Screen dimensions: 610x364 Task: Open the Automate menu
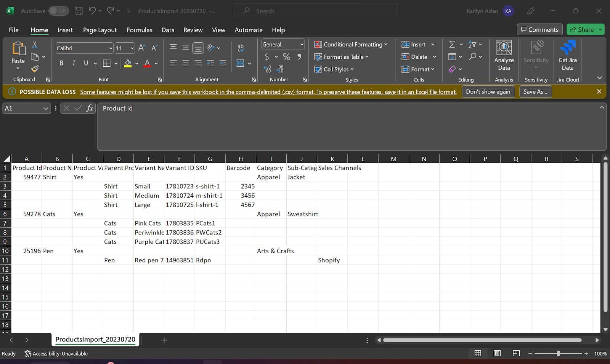tap(248, 30)
